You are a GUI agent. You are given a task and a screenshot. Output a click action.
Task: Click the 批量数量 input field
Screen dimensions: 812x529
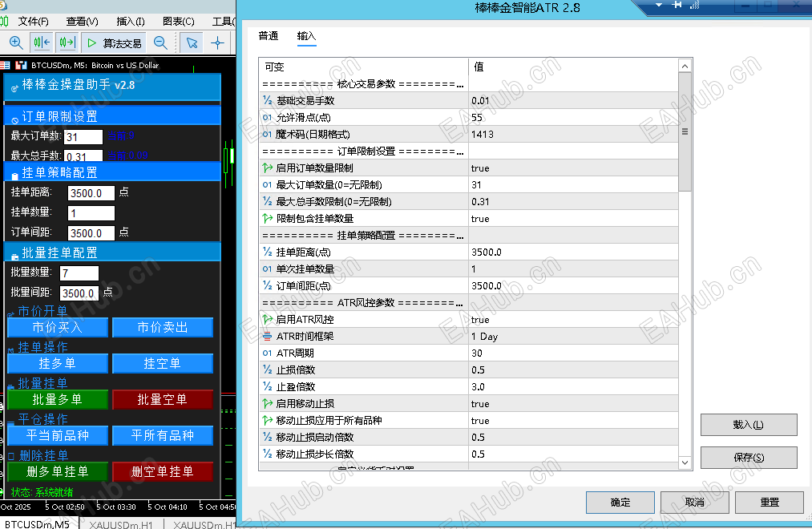pos(79,273)
